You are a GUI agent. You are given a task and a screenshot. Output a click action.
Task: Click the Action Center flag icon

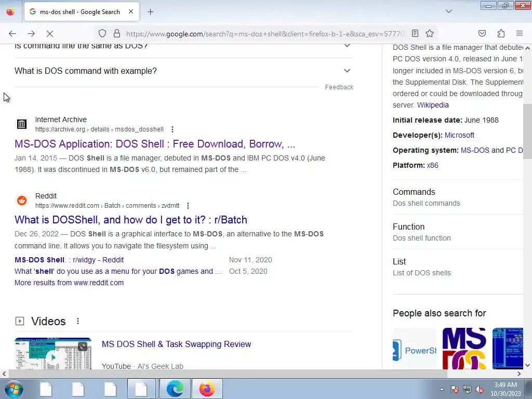point(455,389)
